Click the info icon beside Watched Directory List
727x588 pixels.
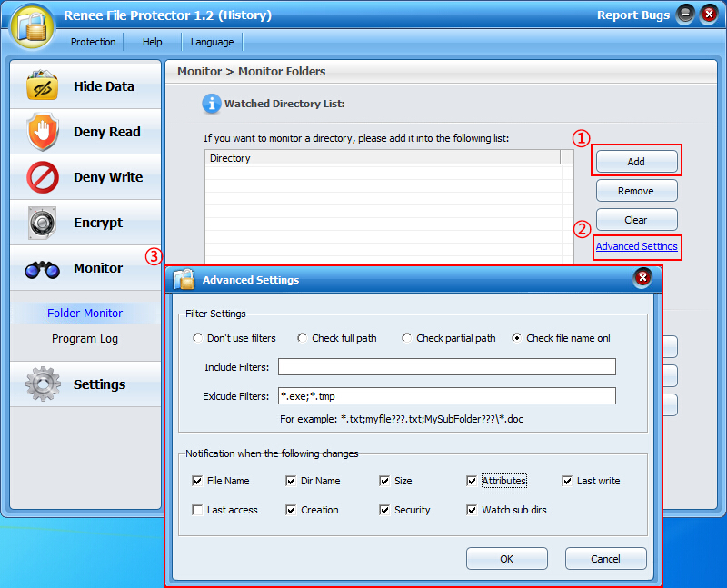coord(212,104)
